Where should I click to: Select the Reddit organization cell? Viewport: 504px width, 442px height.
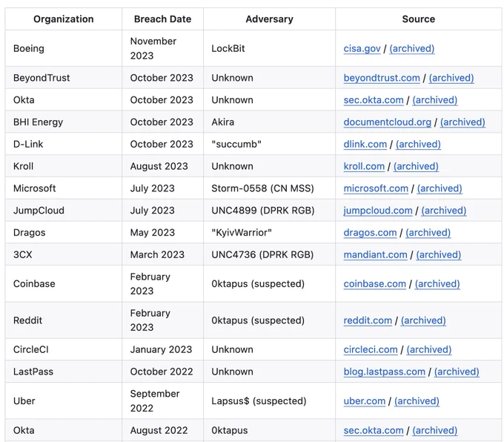coord(64,320)
